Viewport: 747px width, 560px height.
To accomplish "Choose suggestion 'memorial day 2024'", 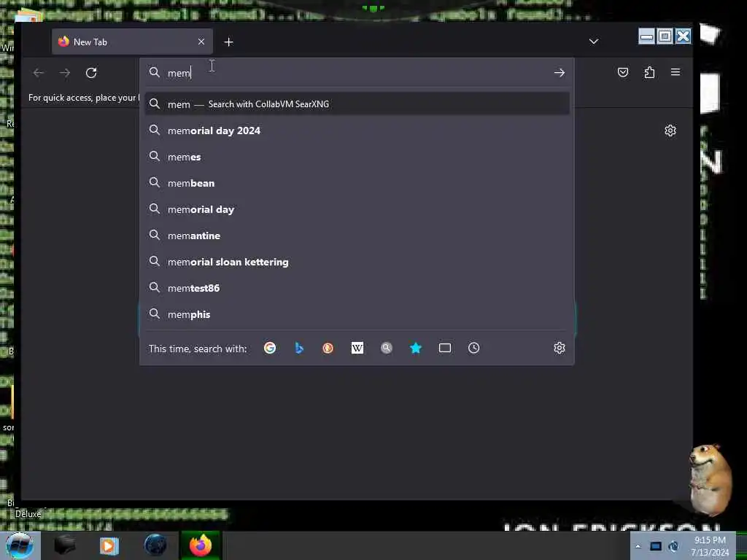I will coord(357,131).
